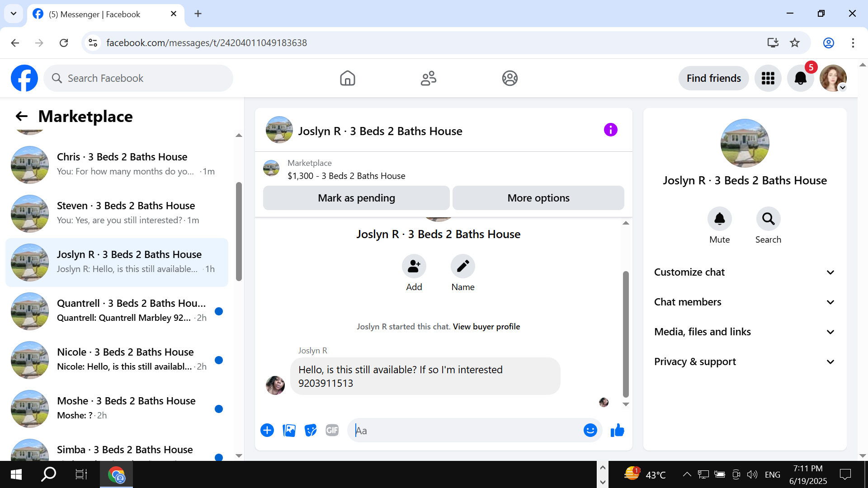
Task: Open the Friends icon in top navigation
Action: (x=428, y=78)
